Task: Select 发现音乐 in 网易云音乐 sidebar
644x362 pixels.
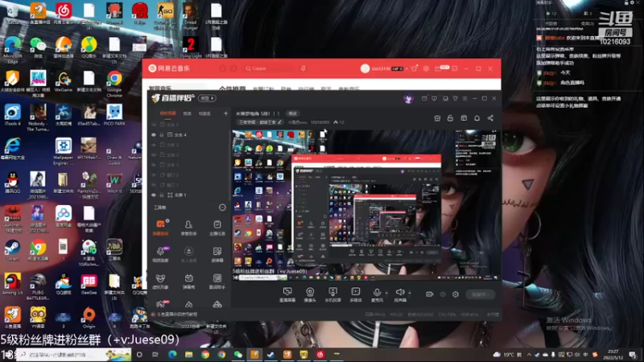Action: click(x=159, y=88)
